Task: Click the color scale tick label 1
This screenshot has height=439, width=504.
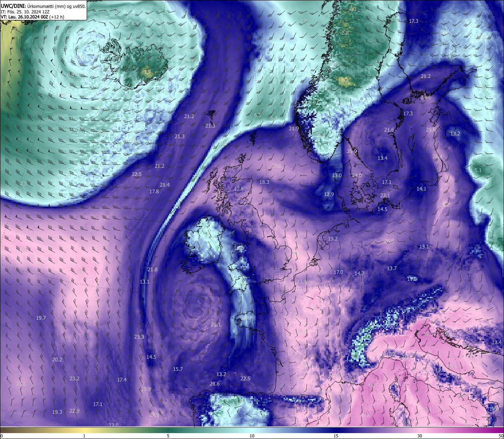Action: coord(84,436)
